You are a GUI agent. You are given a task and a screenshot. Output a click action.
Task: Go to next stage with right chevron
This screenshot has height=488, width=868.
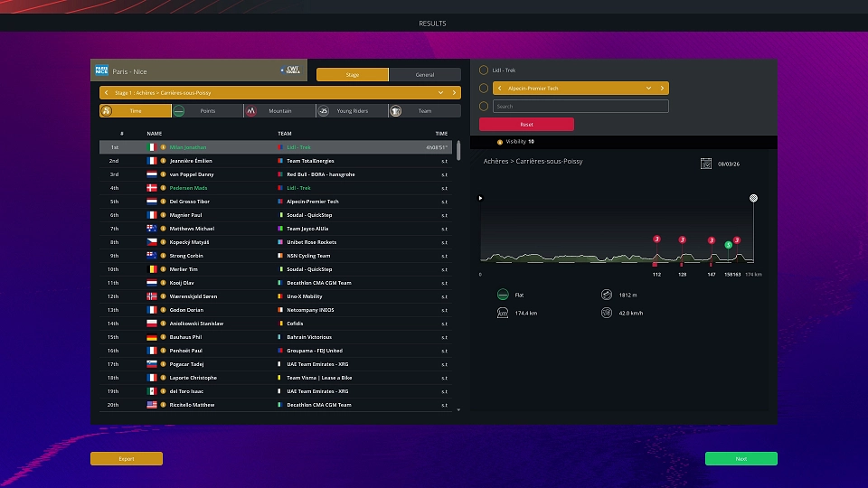(454, 93)
